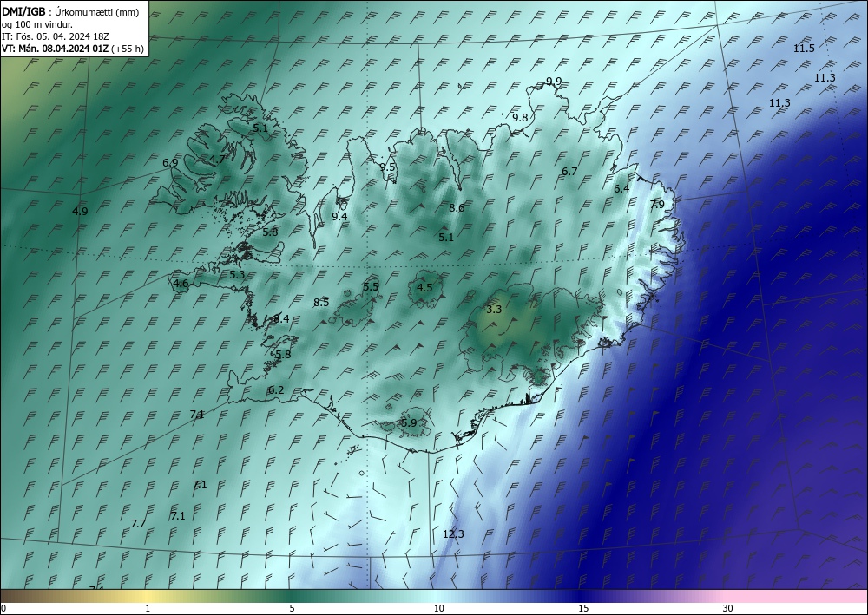
Task: Select the 6.9 value off the west coast
Action: pos(170,162)
